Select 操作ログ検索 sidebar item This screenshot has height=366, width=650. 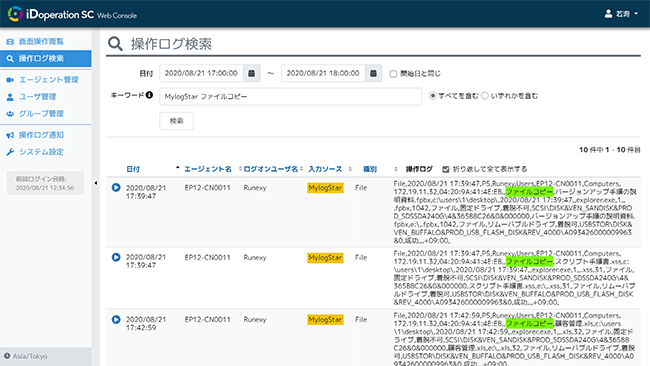click(x=46, y=58)
